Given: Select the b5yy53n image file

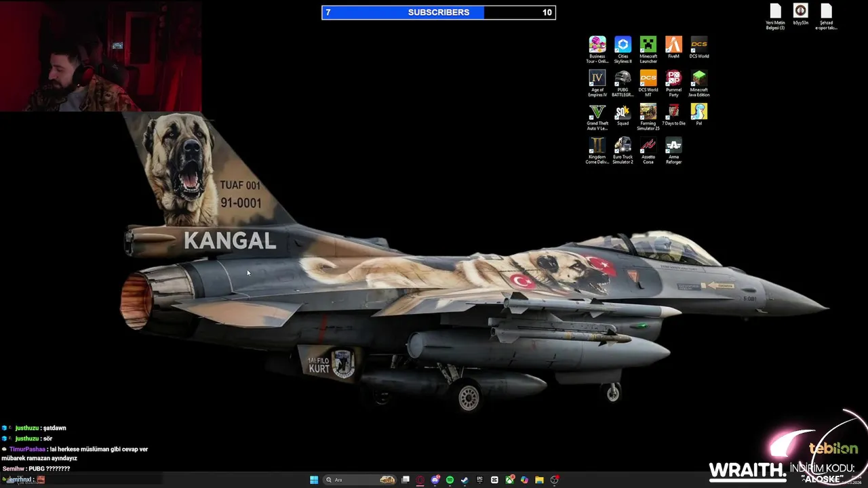Looking at the screenshot, I should (x=801, y=14).
